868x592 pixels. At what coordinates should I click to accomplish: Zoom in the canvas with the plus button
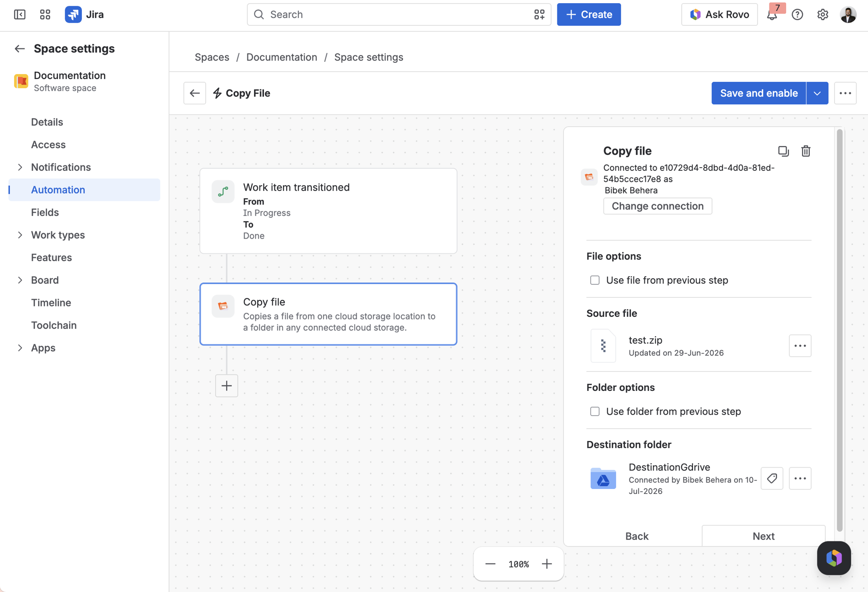(x=547, y=564)
